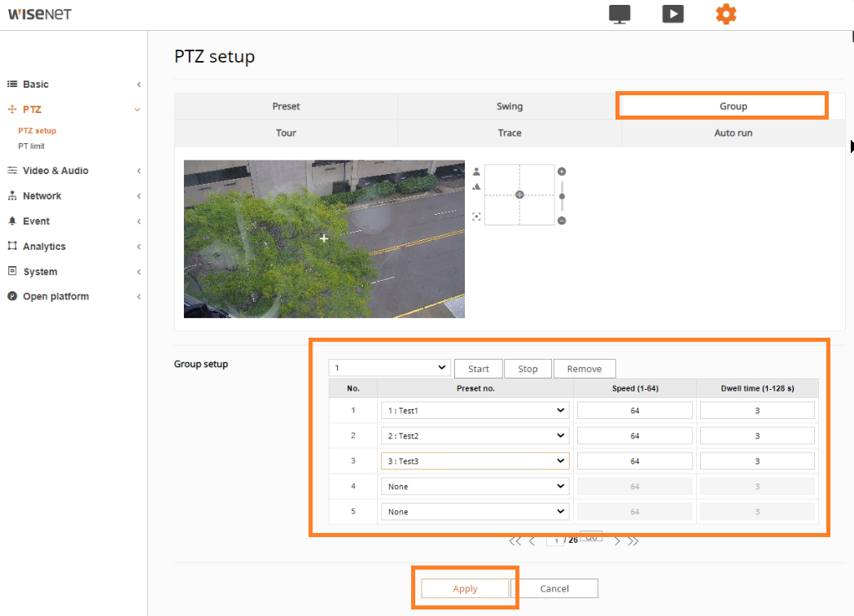Viewport: 854px width, 616px height.
Task: Click the Start group button
Action: pyautogui.click(x=479, y=369)
